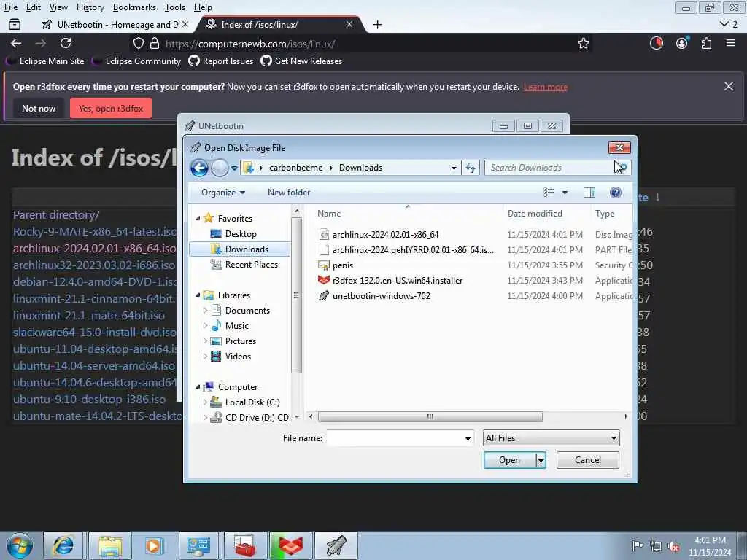Open file dialog help icon
The height and width of the screenshot is (560, 747).
[x=615, y=192]
